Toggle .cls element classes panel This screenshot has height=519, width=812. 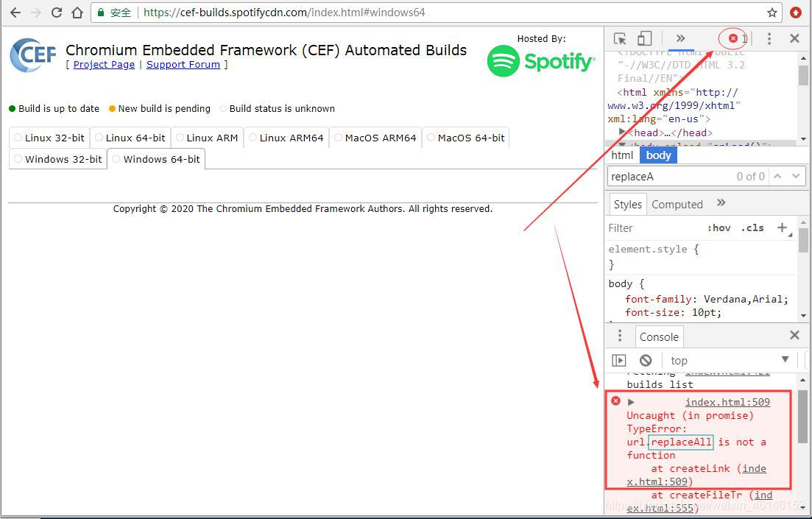coord(752,228)
